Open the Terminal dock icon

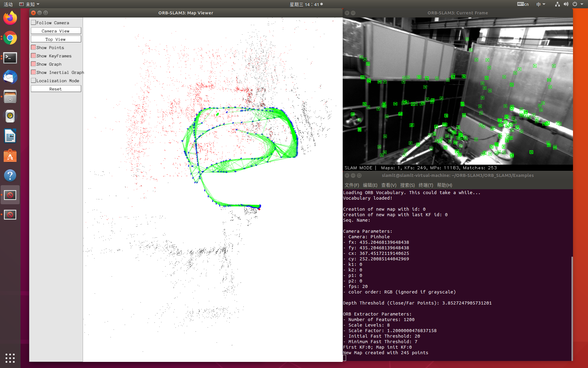click(x=10, y=58)
